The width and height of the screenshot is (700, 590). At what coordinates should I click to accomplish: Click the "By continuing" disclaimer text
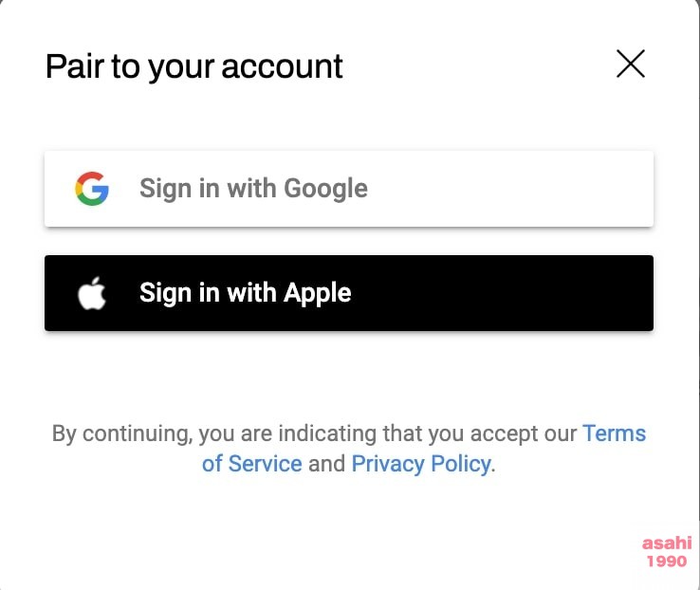(x=313, y=434)
